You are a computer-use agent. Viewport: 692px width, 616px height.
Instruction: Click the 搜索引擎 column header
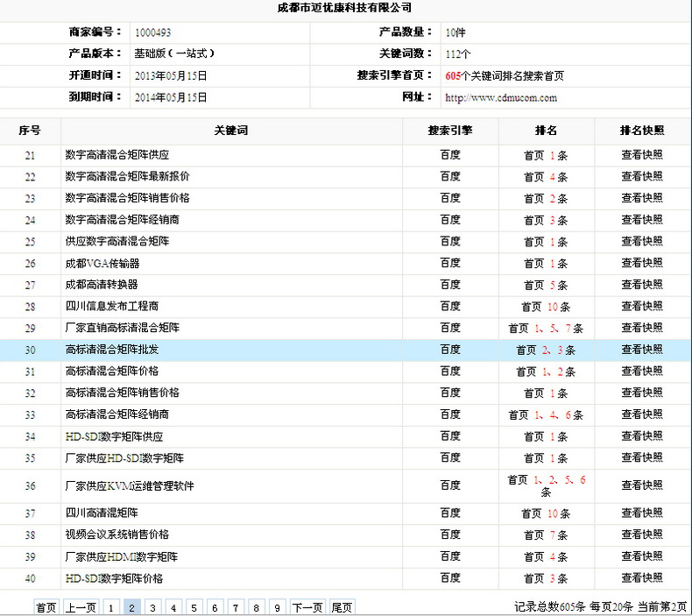click(x=450, y=131)
